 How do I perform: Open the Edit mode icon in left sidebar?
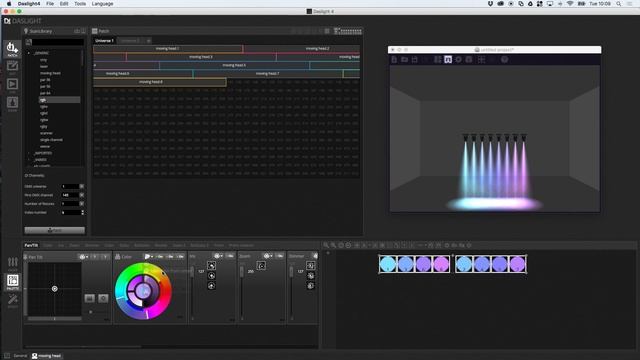point(12,67)
